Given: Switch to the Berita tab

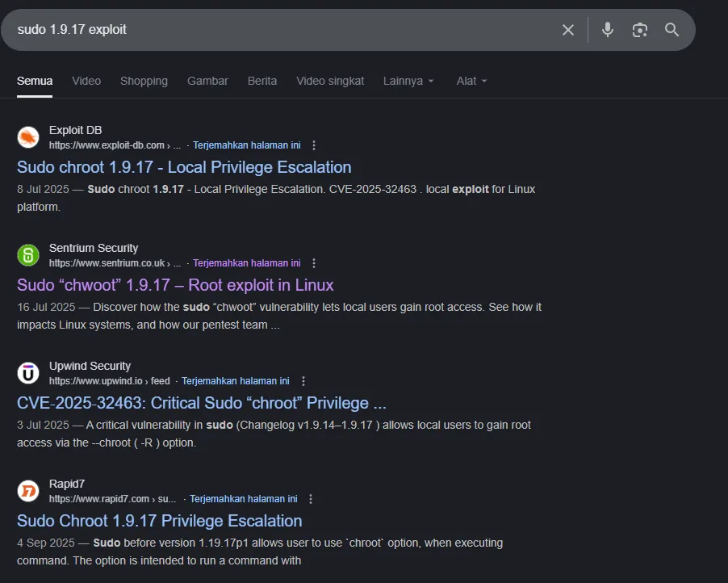Looking at the screenshot, I should click(262, 81).
